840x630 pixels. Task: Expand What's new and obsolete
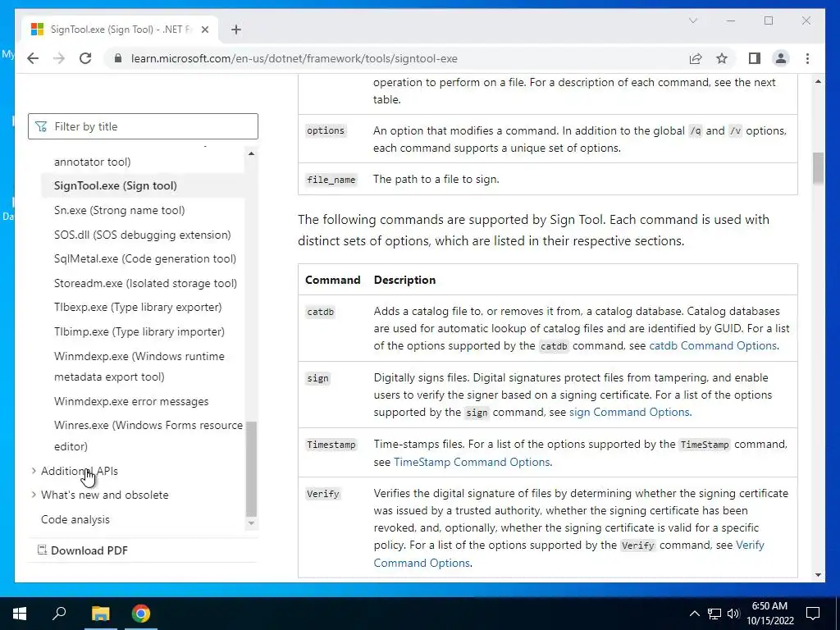tap(34, 495)
